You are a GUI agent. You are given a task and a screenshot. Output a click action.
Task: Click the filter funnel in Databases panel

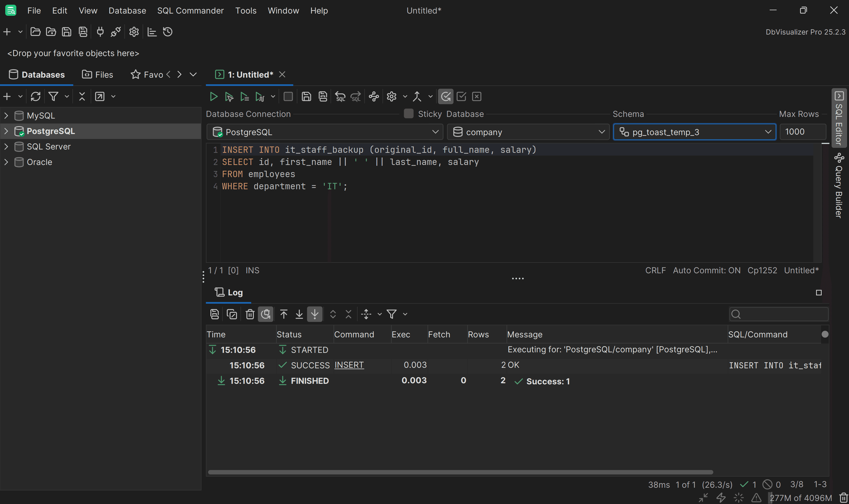53,97
